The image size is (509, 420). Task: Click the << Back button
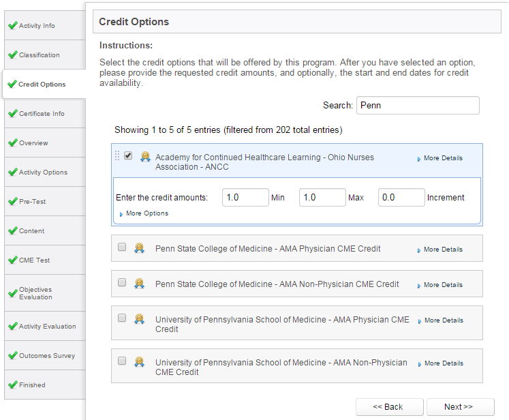(x=390, y=406)
